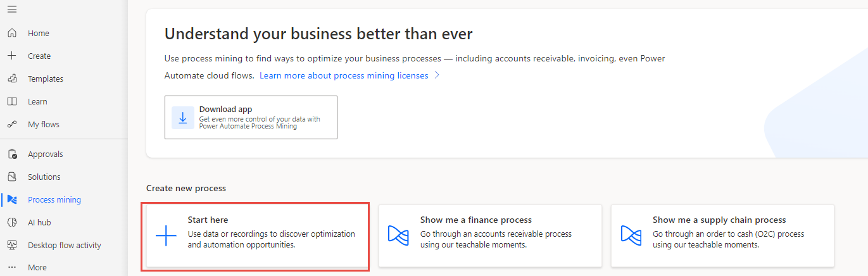Click the Solutions icon in sidebar

click(12, 177)
